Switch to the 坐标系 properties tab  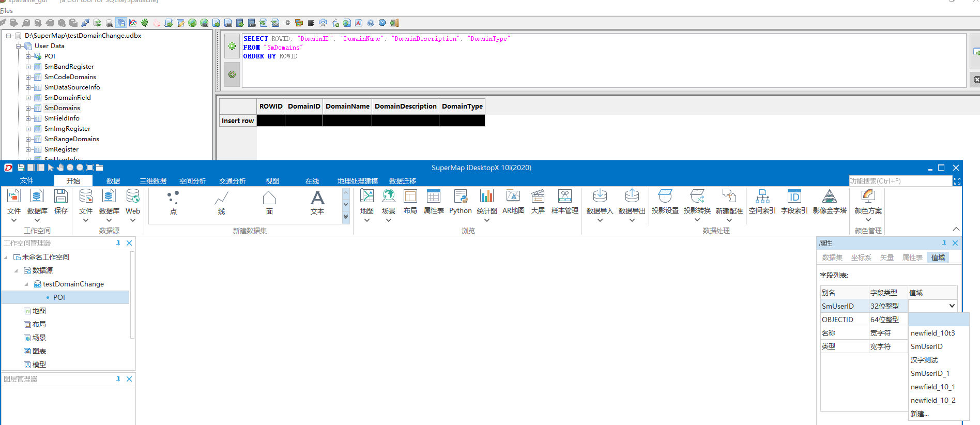[x=861, y=257]
